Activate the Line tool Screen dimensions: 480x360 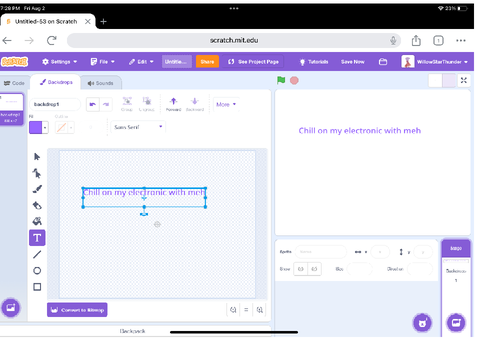click(x=37, y=254)
